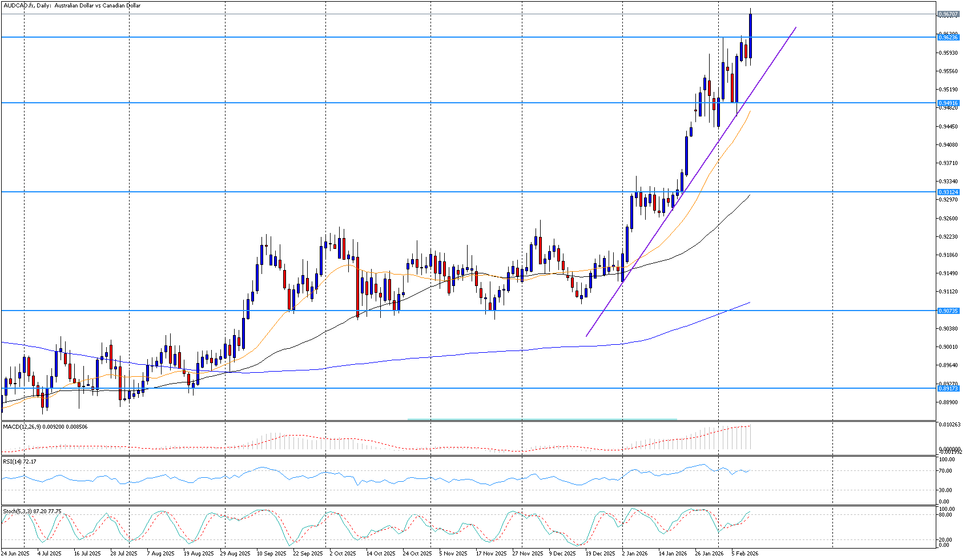Select the Stochastic 80.00 level label
966x560 pixels.
(946, 514)
